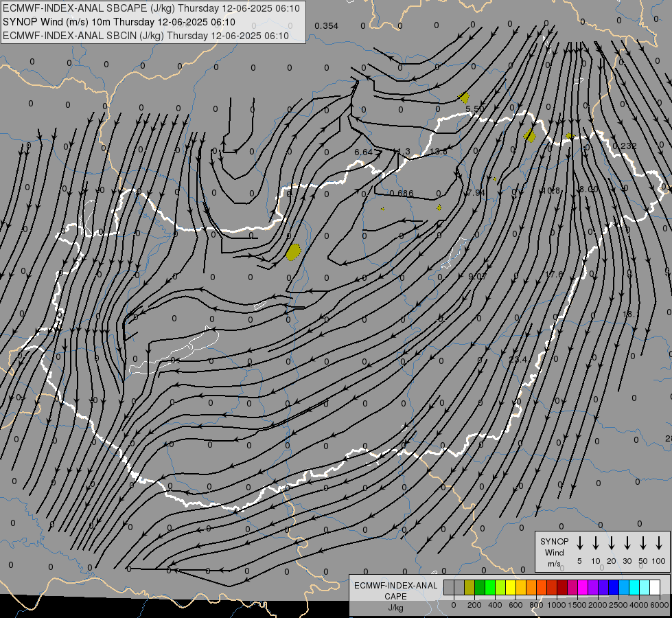This screenshot has width=672, height=618.
Task: Click the 17.6 value on the map
Action: pyautogui.click(x=554, y=275)
